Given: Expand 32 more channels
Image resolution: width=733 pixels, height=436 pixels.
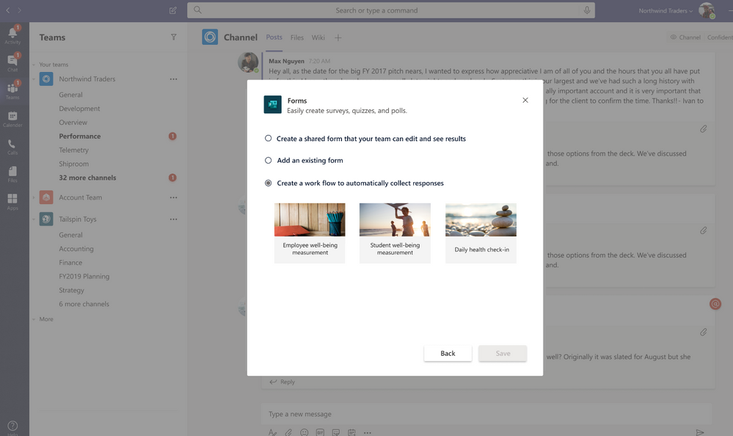Looking at the screenshot, I should click(x=87, y=178).
